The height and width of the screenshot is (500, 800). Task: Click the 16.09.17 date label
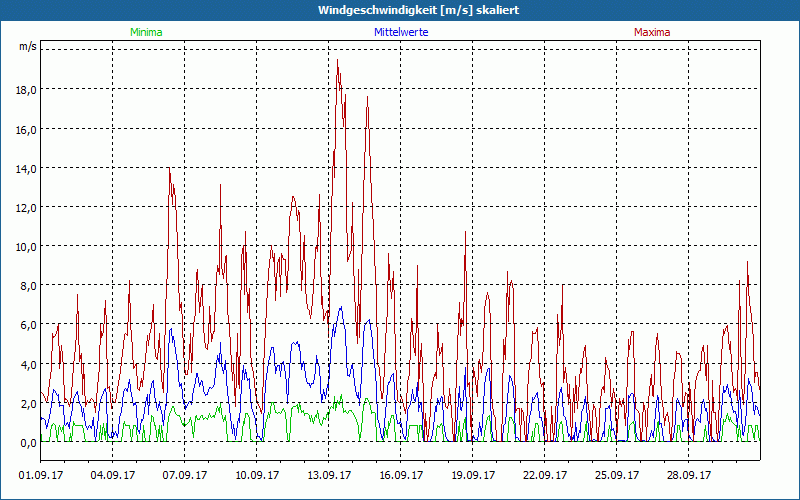[401, 476]
